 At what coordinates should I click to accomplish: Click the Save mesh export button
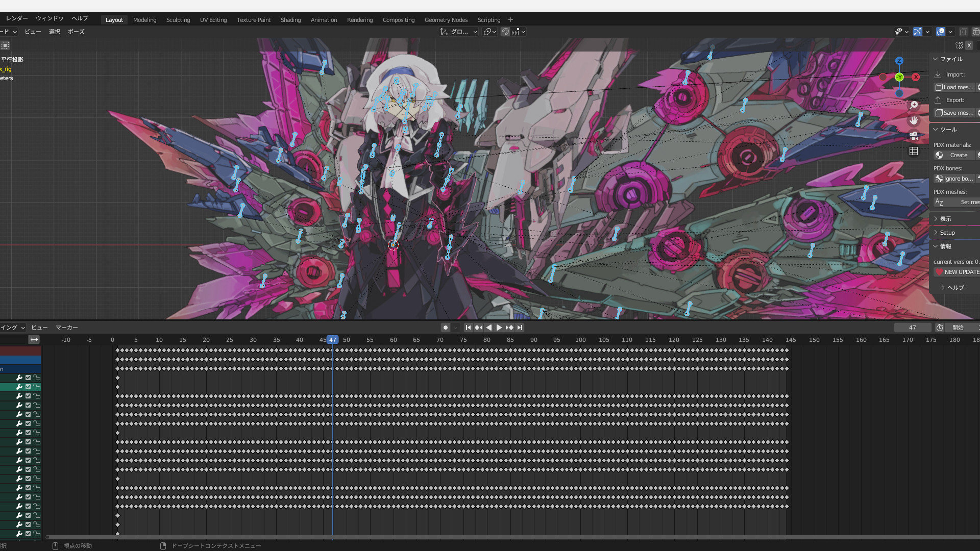point(955,113)
